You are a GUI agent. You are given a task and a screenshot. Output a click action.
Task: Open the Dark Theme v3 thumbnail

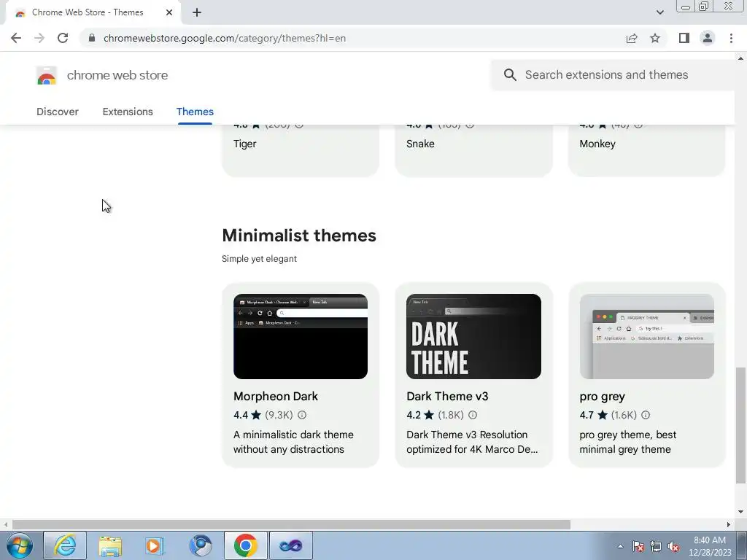tap(473, 336)
